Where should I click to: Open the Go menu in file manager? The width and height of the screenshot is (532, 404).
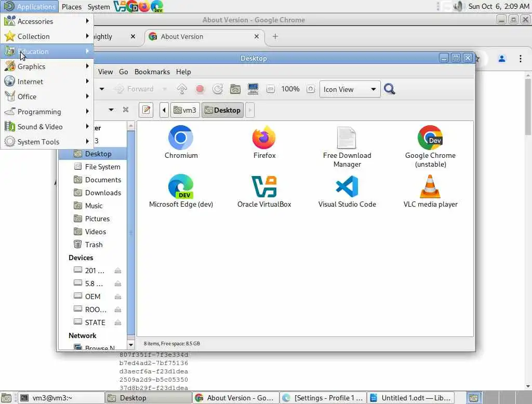point(124,72)
